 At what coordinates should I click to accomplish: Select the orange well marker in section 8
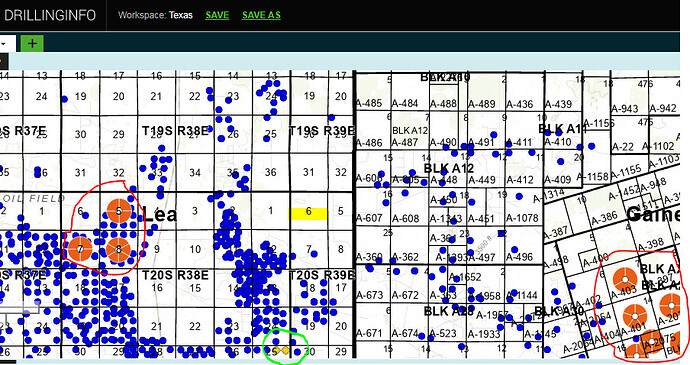click(x=118, y=250)
